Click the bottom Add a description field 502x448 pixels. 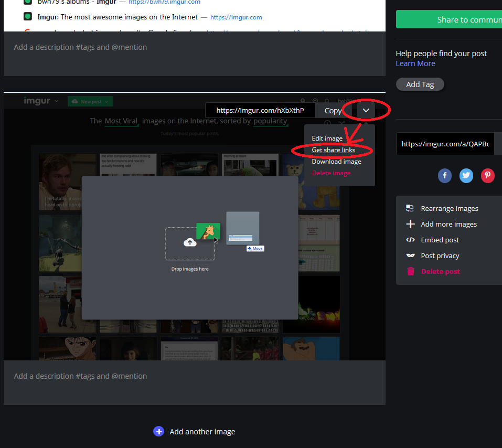click(x=194, y=382)
